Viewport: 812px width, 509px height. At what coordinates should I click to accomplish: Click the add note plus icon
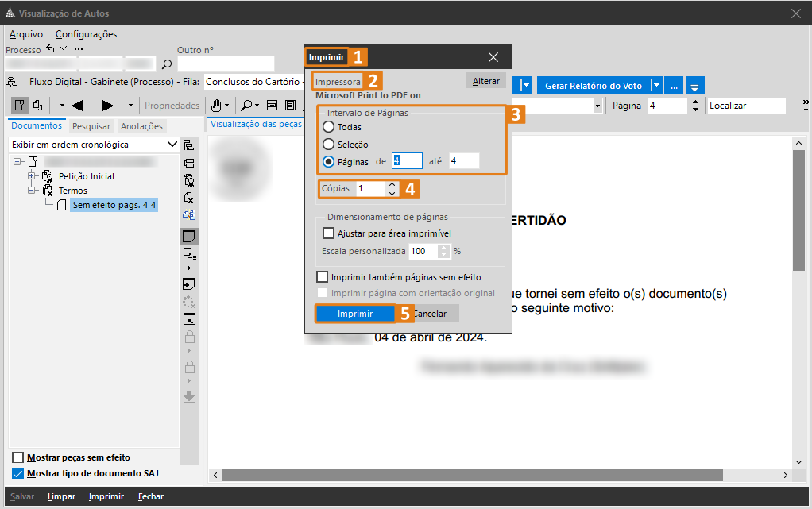pyautogui.click(x=189, y=283)
